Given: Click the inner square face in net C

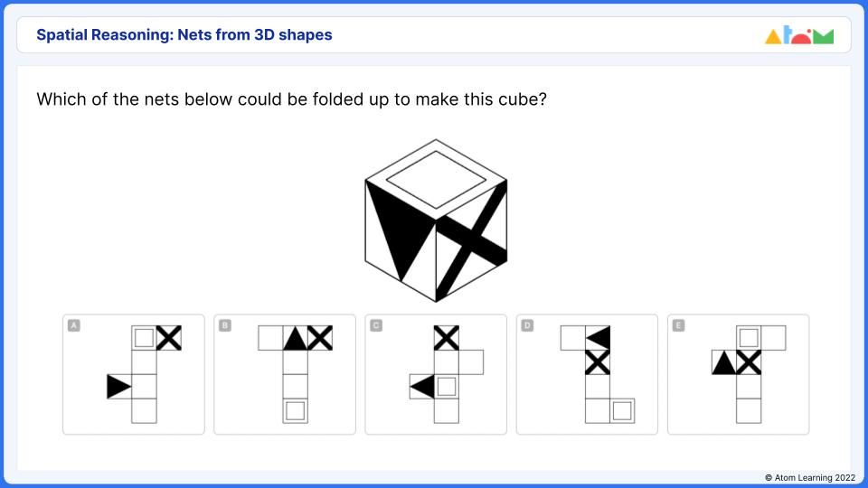Looking at the screenshot, I should (x=446, y=387).
